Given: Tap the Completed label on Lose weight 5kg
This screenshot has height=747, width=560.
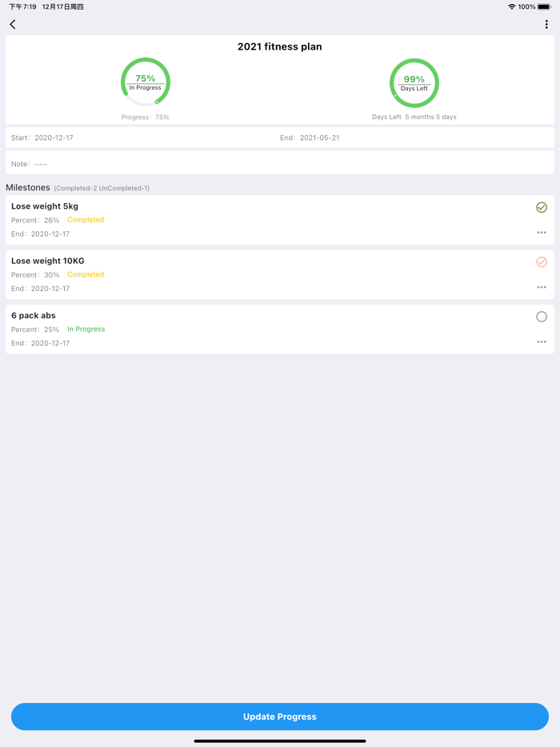Looking at the screenshot, I should (x=86, y=219).
